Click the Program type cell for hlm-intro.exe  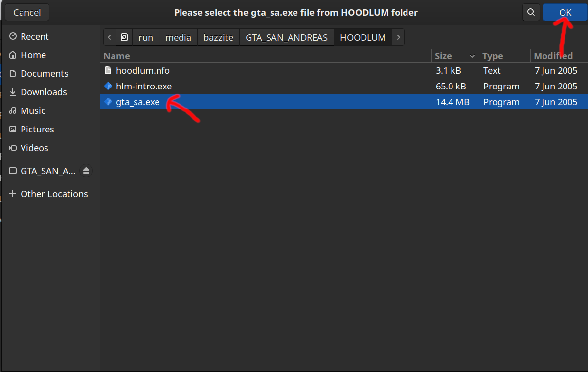coord(501,86)
